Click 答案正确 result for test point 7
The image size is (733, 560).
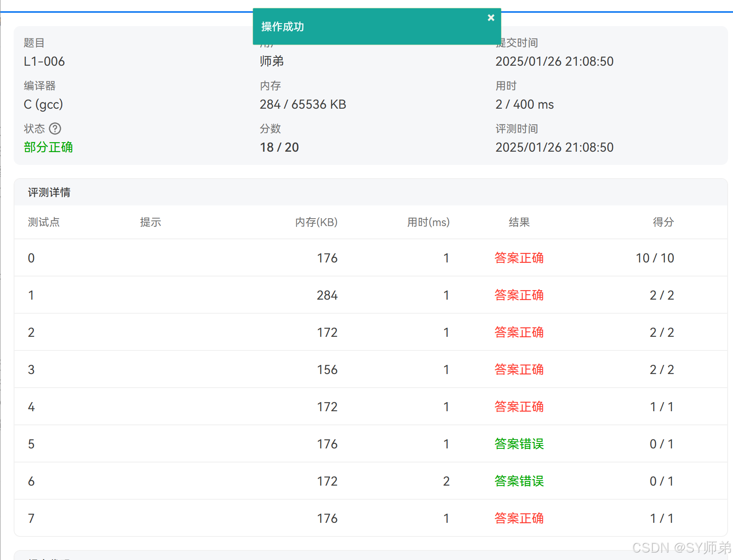coord(519,518)
